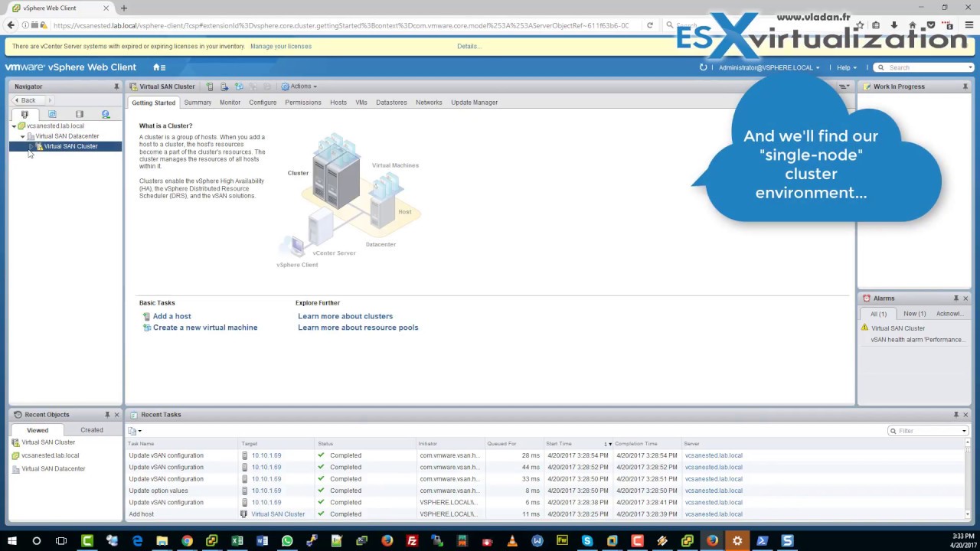The image size is (980, 551).
Task: Open a new browser tab
Action: [124, 8]
